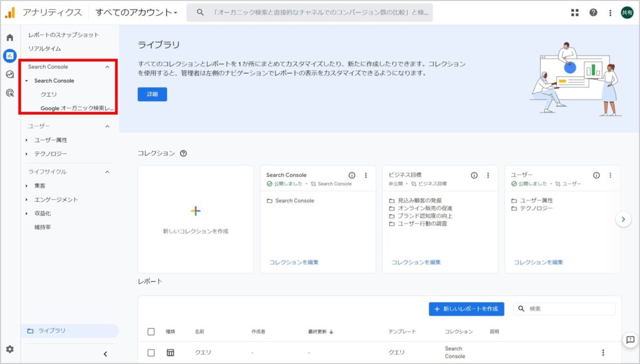Expand the テクノロジー tree item
The height and width of the screenshot is (364, 640).
[26, 154]
